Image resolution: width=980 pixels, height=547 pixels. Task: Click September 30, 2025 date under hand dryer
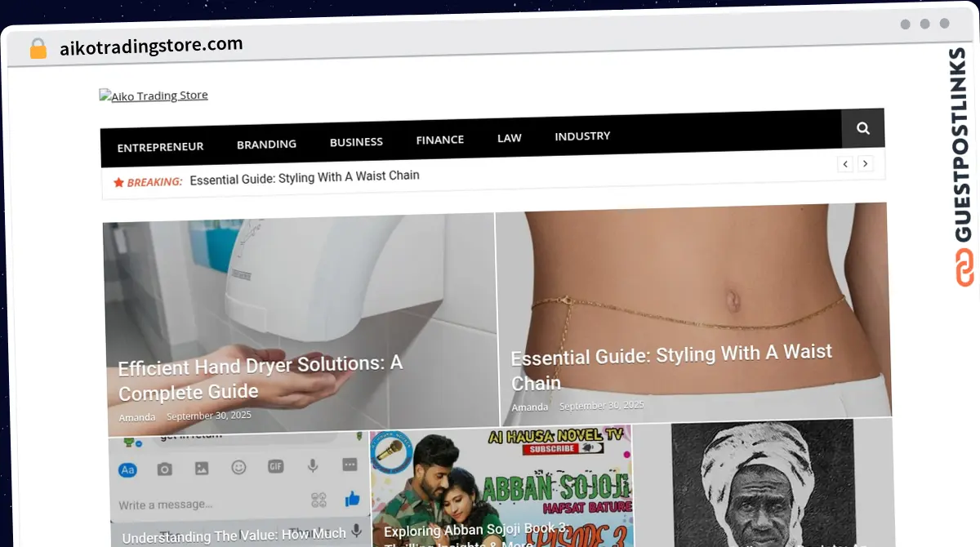click(209, 416)
